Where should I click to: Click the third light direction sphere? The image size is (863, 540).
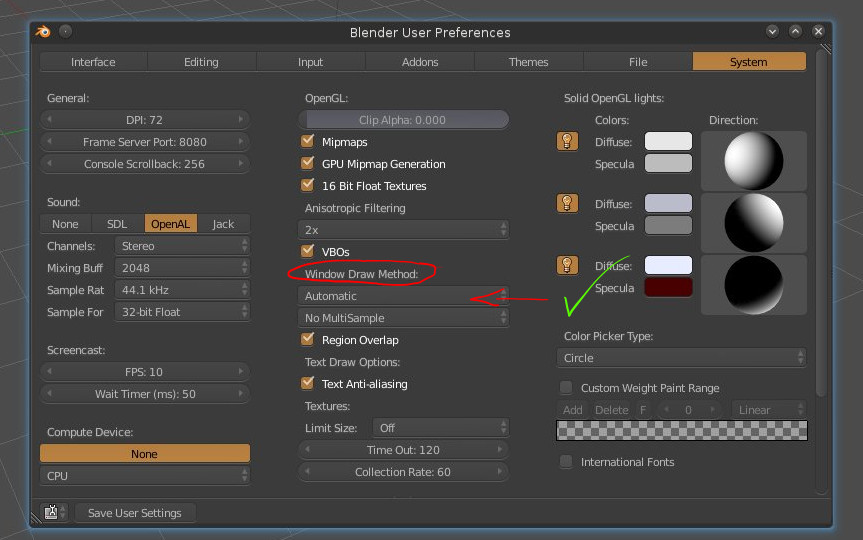tap(754, 285)
